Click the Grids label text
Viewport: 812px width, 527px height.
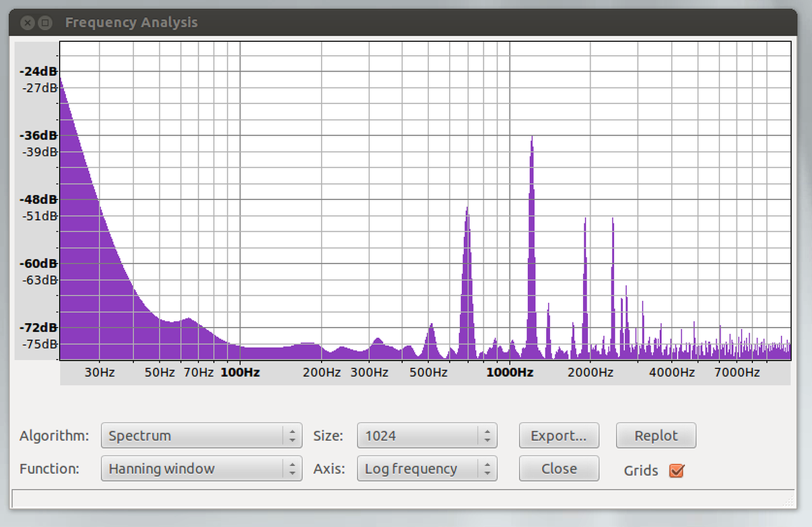pos(641,470)
